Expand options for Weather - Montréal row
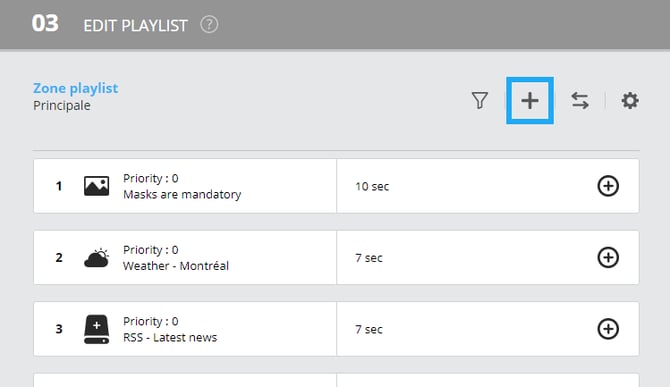 pos(608,258)
